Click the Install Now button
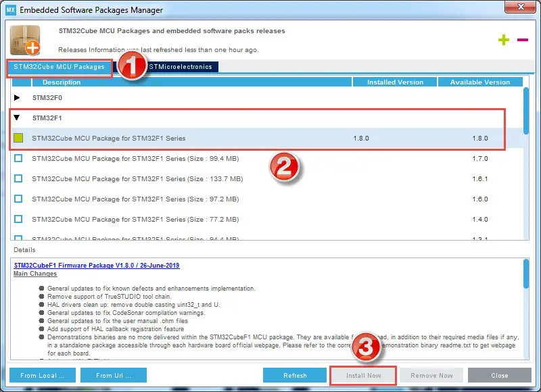The height and width of the screenshot is (392, 541). coord(363,375)
